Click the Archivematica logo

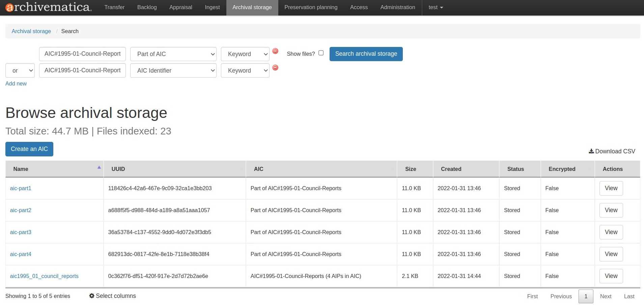(49, 7)
